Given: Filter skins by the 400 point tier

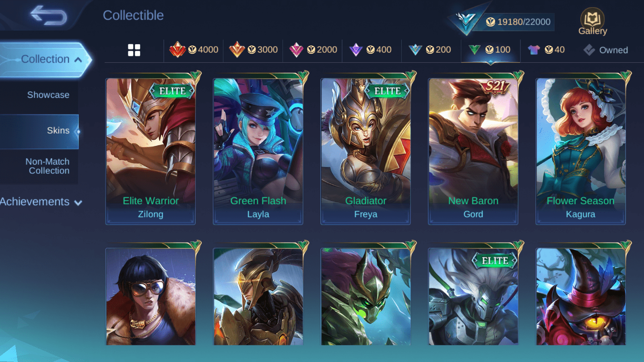Looking at the screenshot, I should click(x=370, y=50).
